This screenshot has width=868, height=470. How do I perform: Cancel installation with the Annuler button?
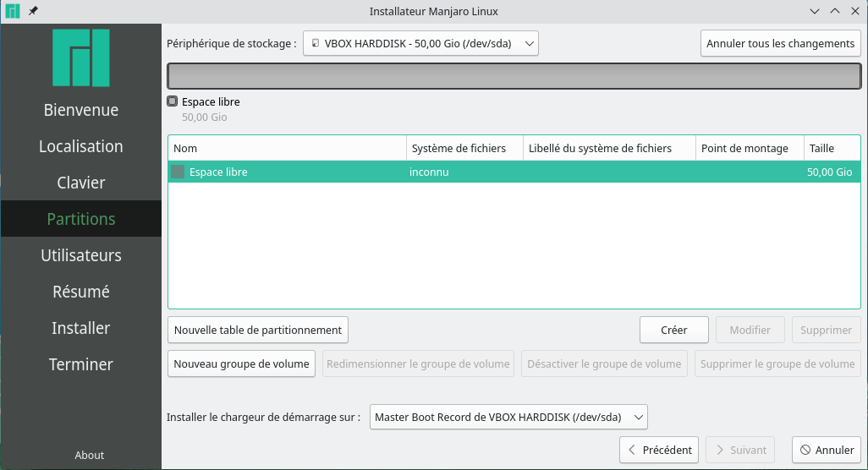(827, 450)
